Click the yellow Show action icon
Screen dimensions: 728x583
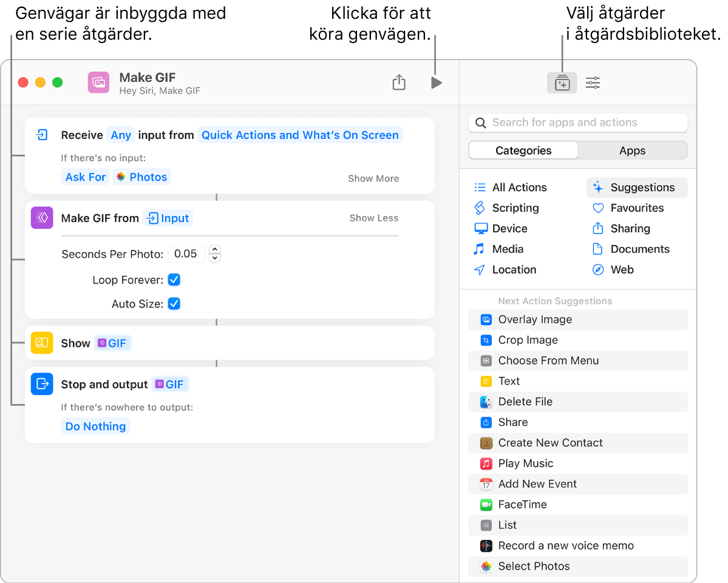[42, 343]
